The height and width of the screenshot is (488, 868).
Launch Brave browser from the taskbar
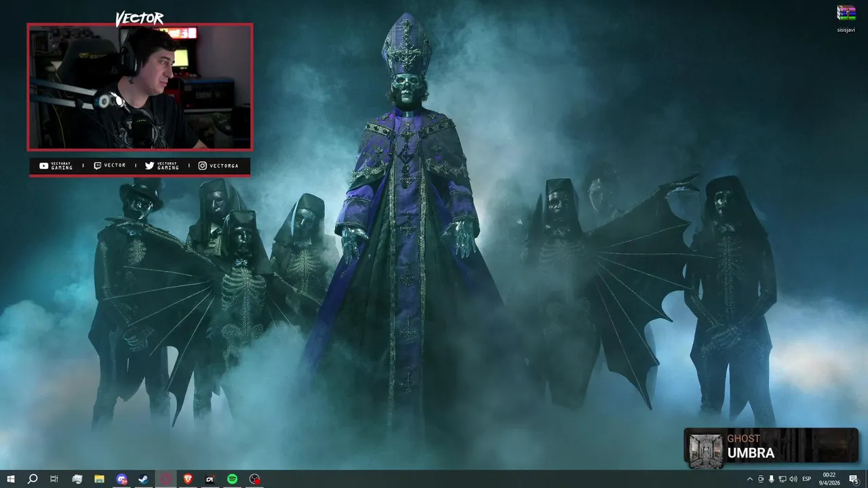click(x=188, y=479)
